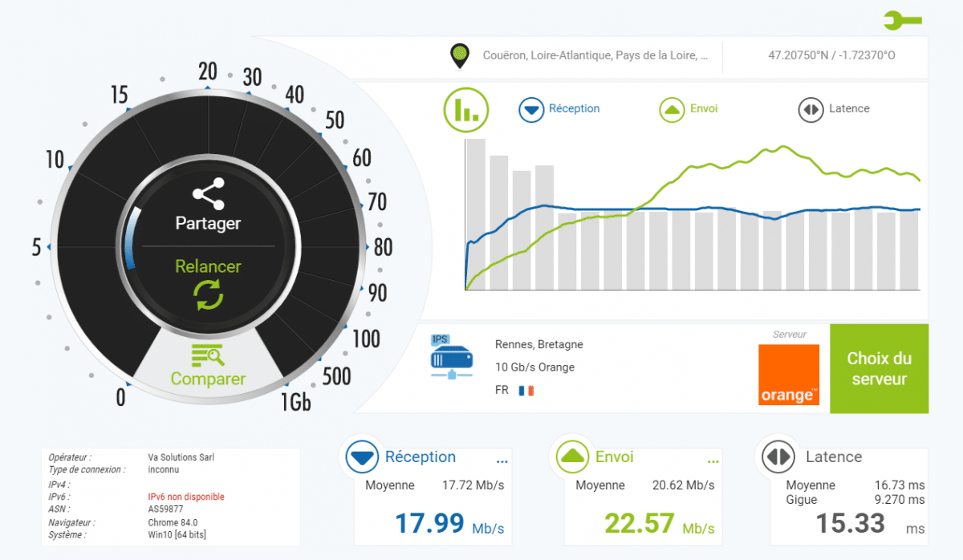Click the 100 mark on speed gauge
Viewport: 963px width, 560px height.
(x=366, y=339)
